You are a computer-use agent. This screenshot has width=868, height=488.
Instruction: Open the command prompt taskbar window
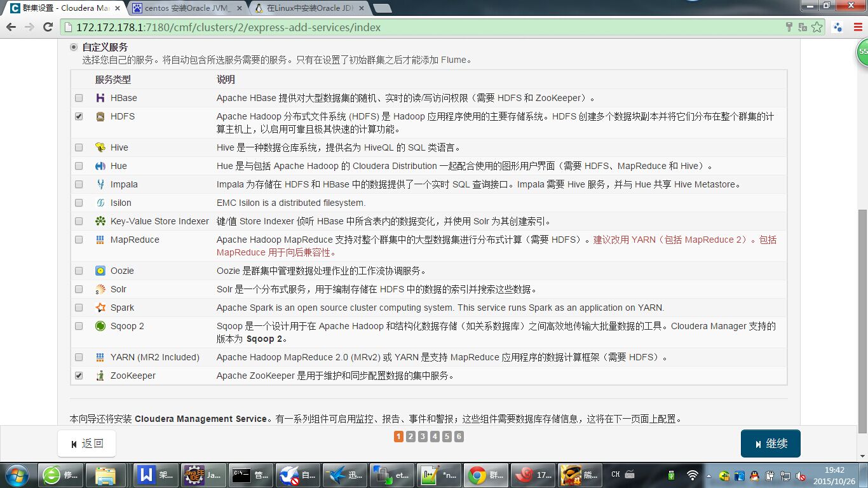tap(252, 475)
